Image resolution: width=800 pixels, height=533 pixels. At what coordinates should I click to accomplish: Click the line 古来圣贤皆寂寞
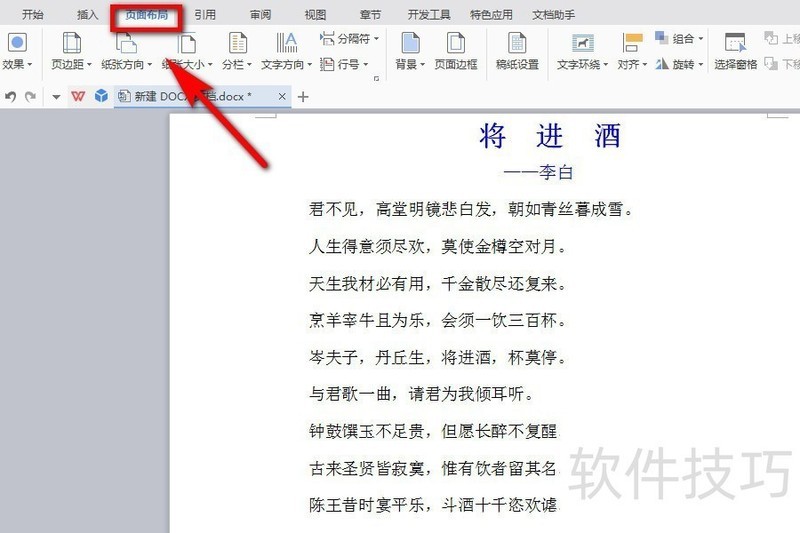point(366,468)
